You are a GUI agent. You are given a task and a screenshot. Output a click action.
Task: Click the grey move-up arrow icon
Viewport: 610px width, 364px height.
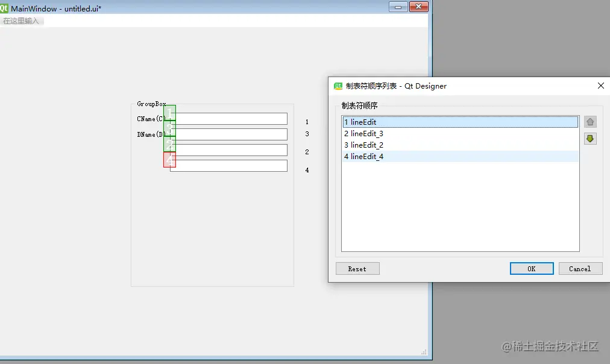(590, 121)
